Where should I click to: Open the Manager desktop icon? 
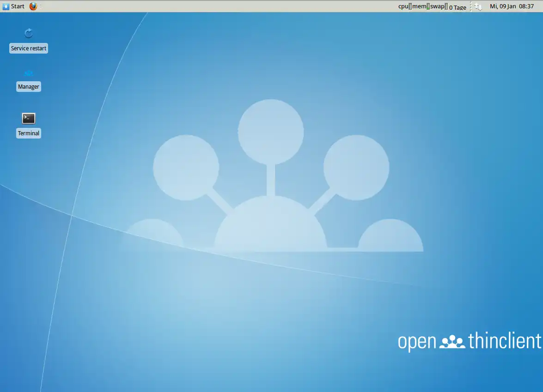pos(29,73)
